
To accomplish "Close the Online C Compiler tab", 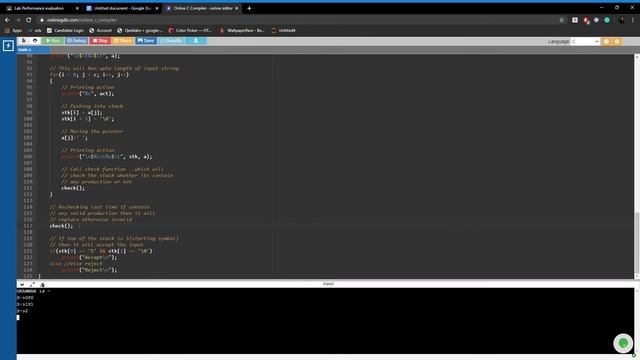I will click(x=236, y=8).
